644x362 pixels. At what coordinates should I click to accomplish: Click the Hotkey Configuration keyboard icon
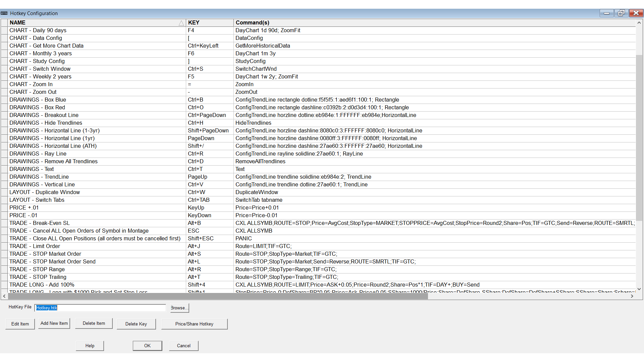(x=4, y=13)
